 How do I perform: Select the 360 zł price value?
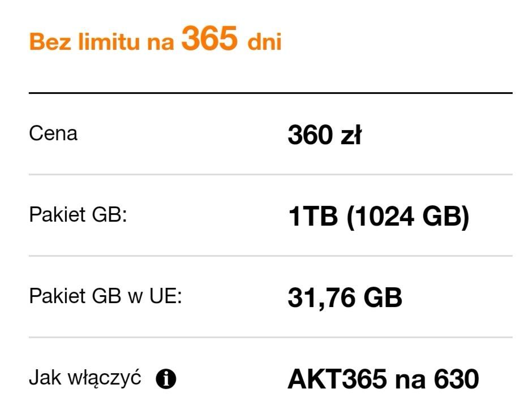tap(324, 135)
